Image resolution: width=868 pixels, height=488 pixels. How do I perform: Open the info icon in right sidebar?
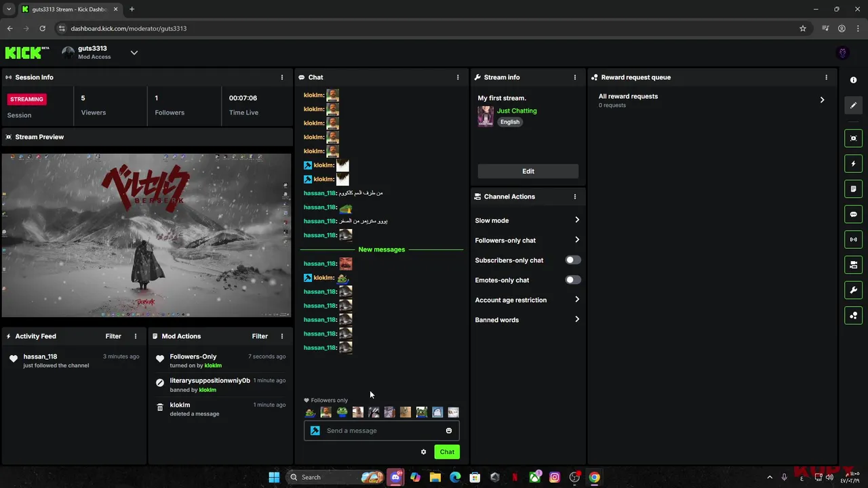click(x=853, y=80)
